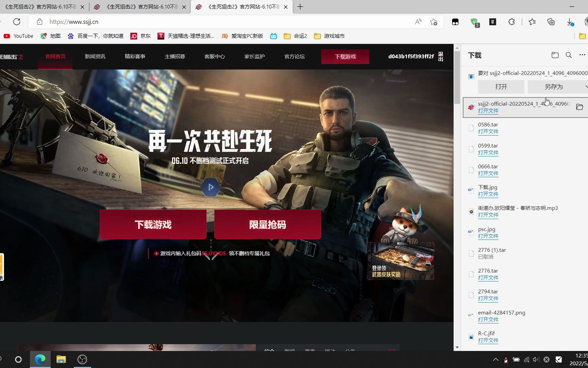Open the Collections icon
This screenshot has height=368, width=588.
tap(551, 22)
